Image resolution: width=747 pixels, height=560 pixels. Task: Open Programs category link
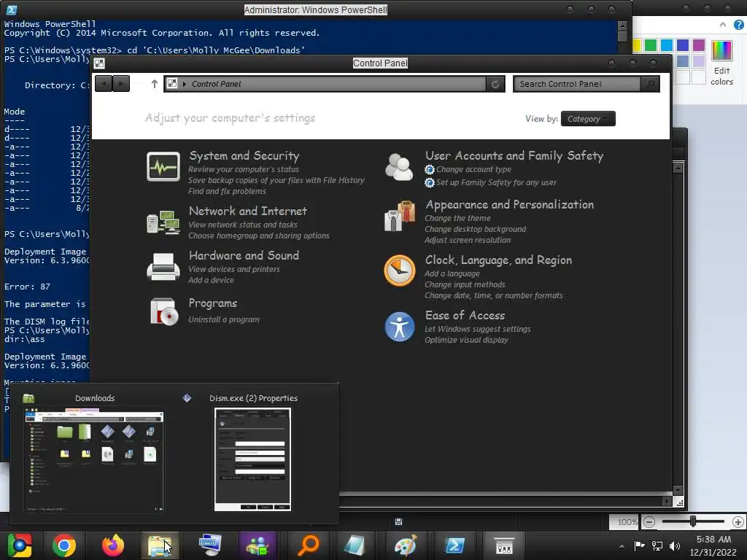[212, 303]
